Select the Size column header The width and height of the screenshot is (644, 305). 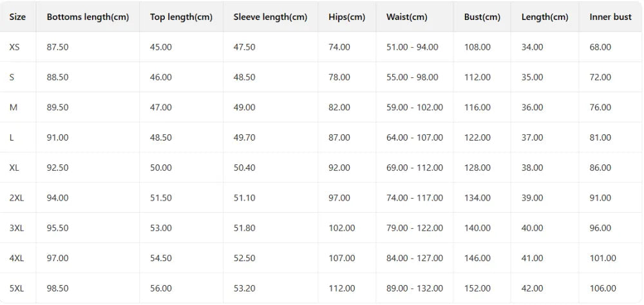[17, 17]
